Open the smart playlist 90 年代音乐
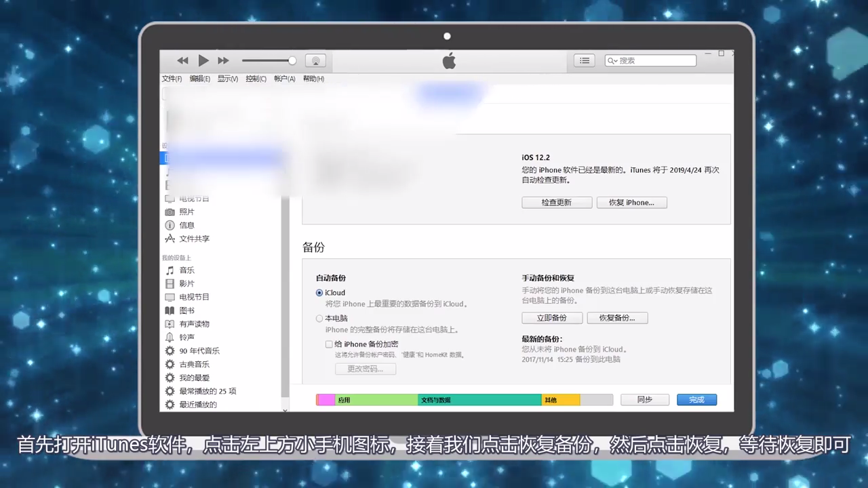This screenshot has height=488, width=868. tap(199, 350)
